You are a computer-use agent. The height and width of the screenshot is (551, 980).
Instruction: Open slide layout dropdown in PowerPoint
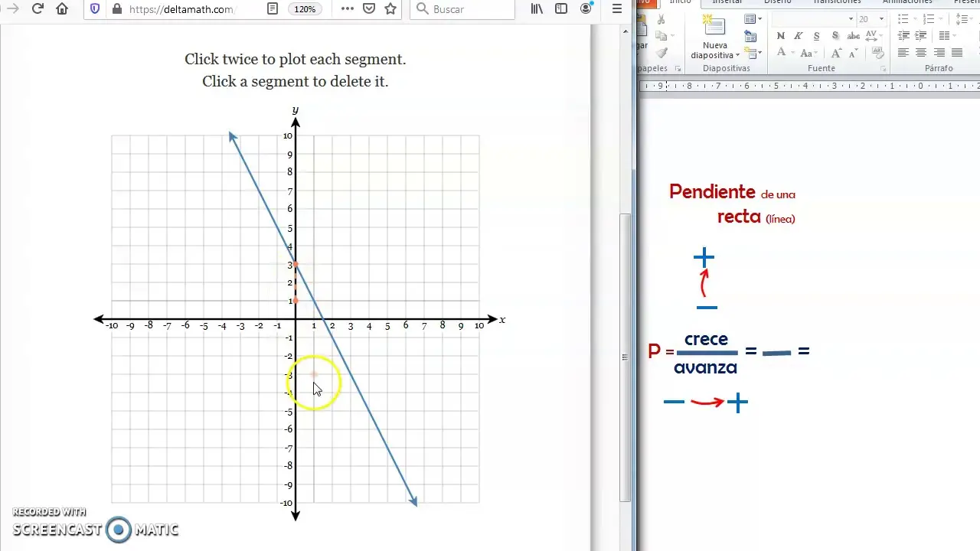click(753, 19)
